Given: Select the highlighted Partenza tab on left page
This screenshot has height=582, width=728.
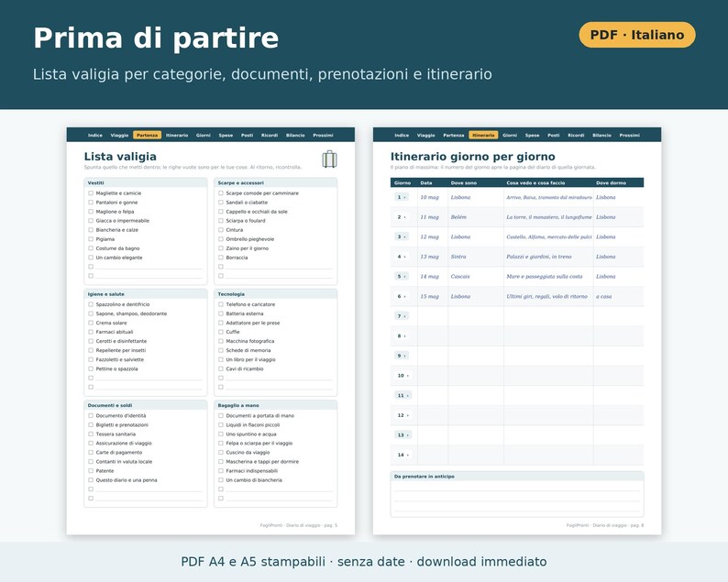Looking at the screenshot, I should point(148,135).
